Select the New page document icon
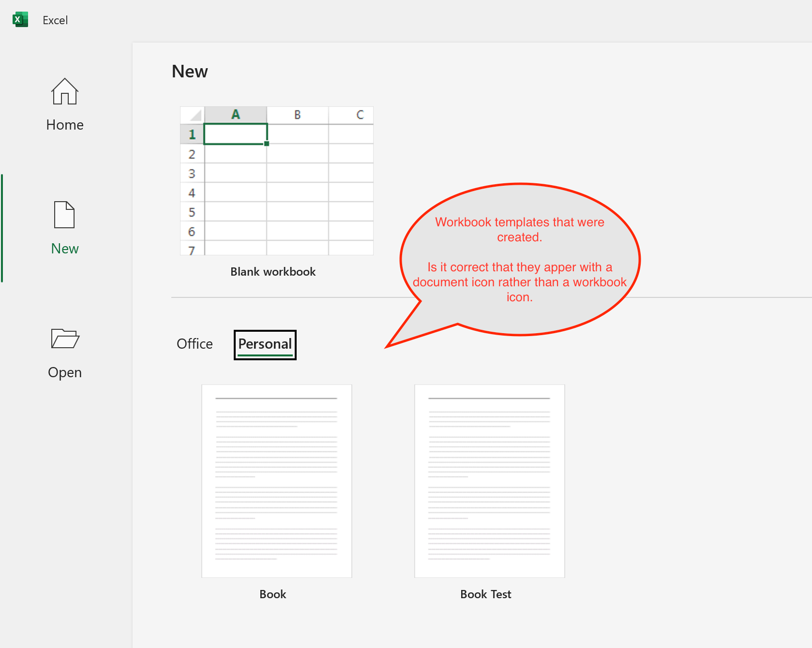This screenshot has width=812, height=648. pos(64,215)
